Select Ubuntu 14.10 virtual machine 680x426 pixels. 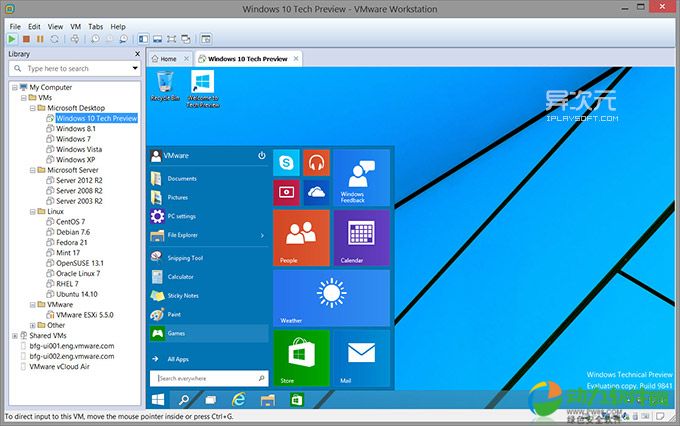tap(77, 294)
